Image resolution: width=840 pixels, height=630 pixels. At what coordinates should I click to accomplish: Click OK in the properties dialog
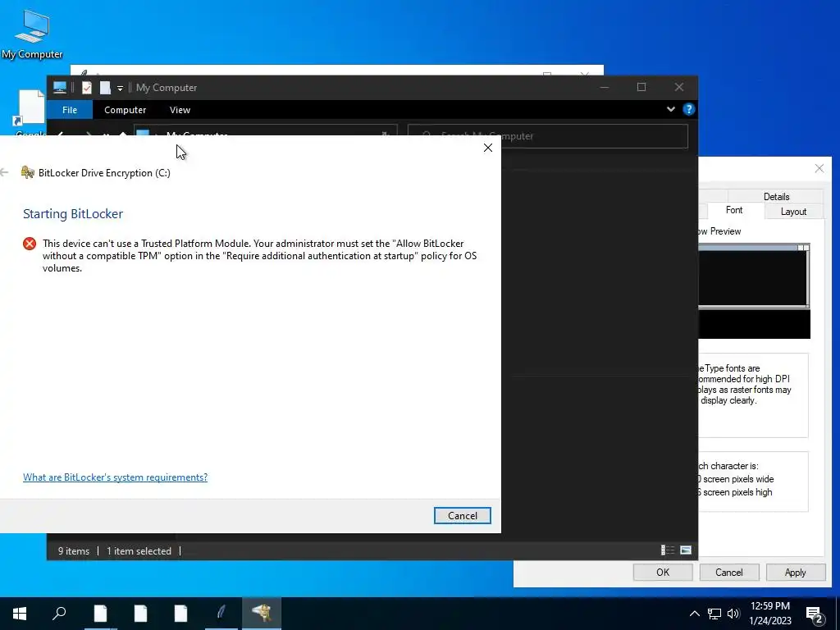663,572
